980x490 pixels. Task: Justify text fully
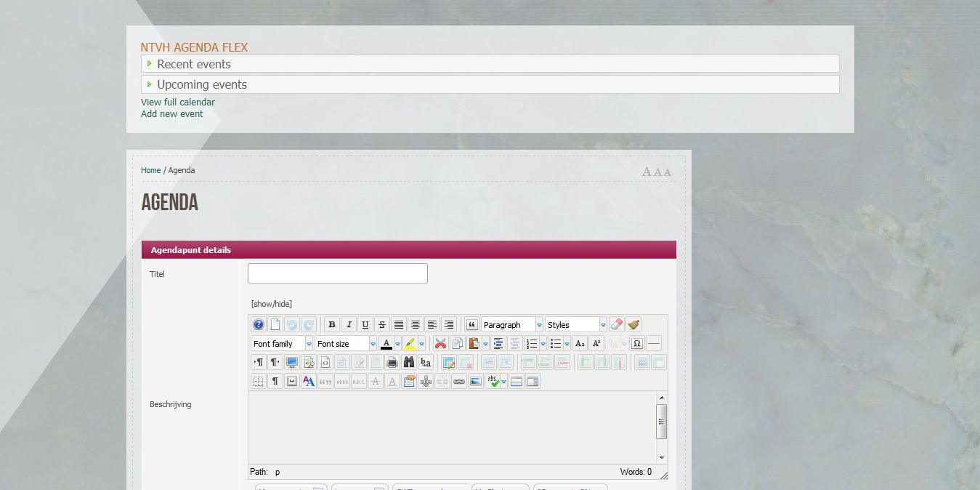399,325
